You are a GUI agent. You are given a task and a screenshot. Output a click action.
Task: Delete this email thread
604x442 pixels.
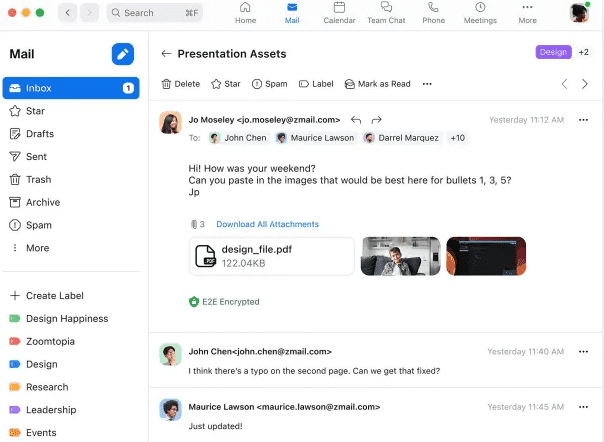181,84
